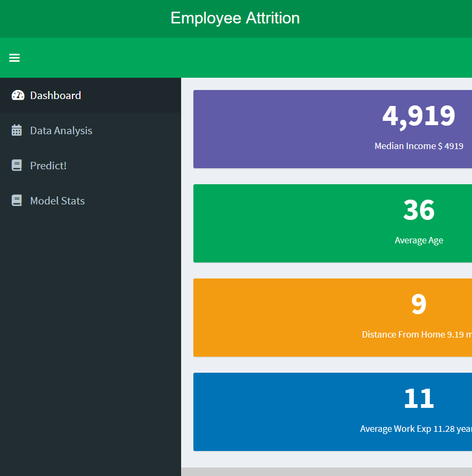Viewport: 472px width, 476px height.
Task: Open the Dashboard menu item
Action: (x=91, y=95)
